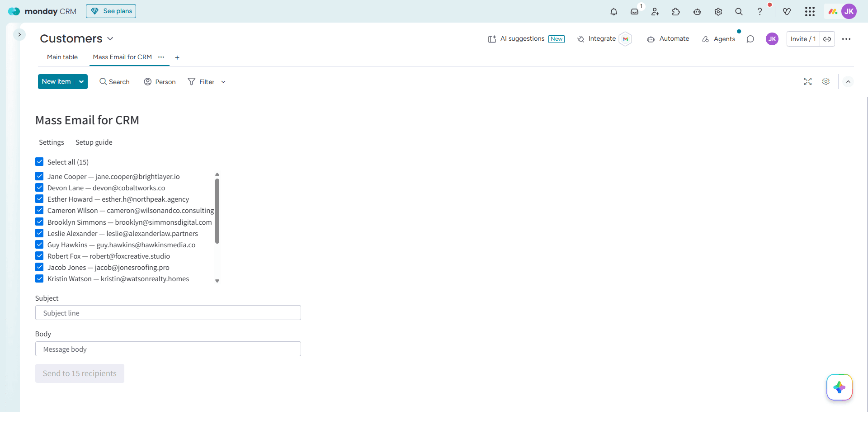868x434 pixels.
Task: Uncheck Cameron Wilson recipient
Action: coord(39,210)
